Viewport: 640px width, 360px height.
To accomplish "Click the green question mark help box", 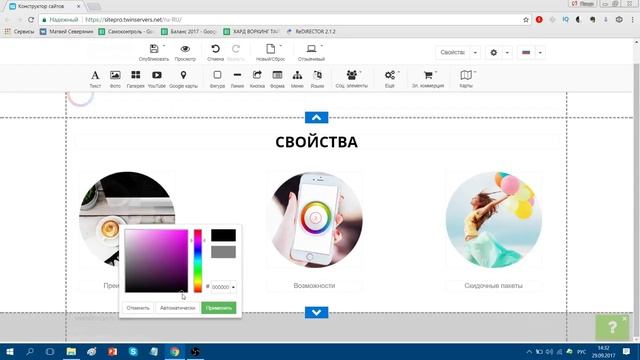I will pos(612,327).
